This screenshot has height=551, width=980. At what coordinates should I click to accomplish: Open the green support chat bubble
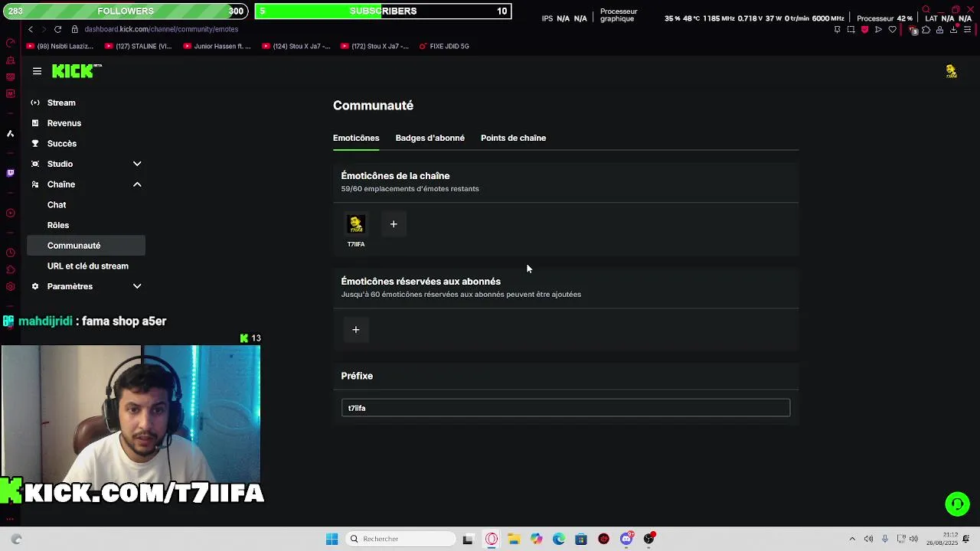(x=957, y=504)
